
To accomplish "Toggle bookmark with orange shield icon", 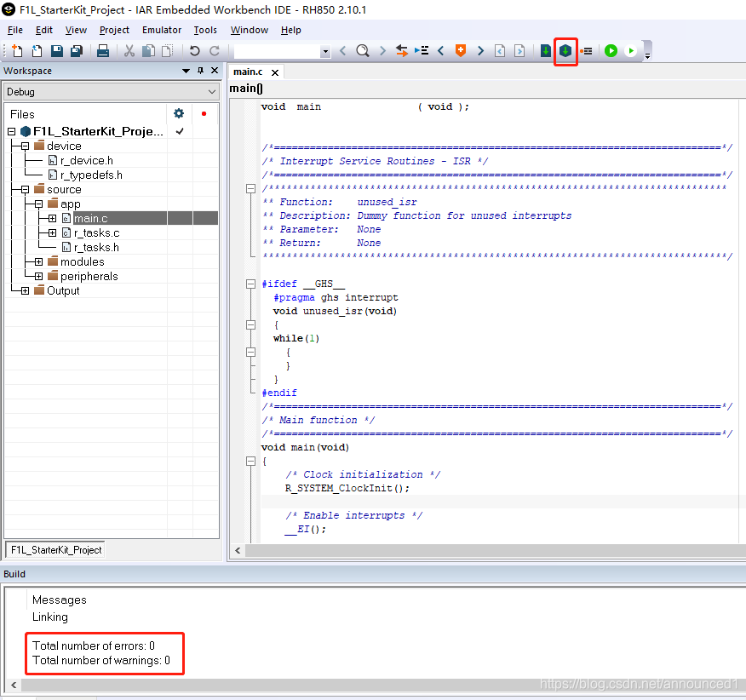I will [x=461, y=50].
